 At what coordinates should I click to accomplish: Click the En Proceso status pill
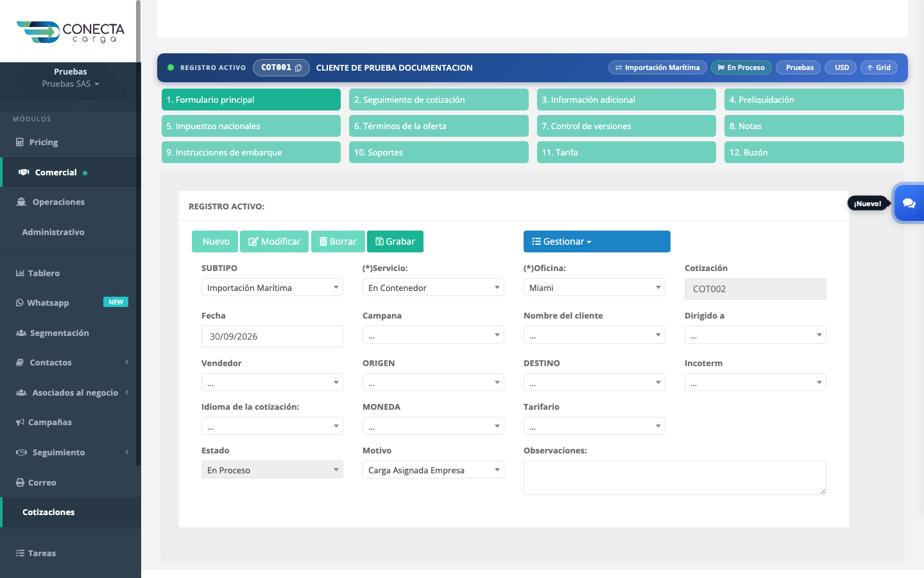point(741,67)
